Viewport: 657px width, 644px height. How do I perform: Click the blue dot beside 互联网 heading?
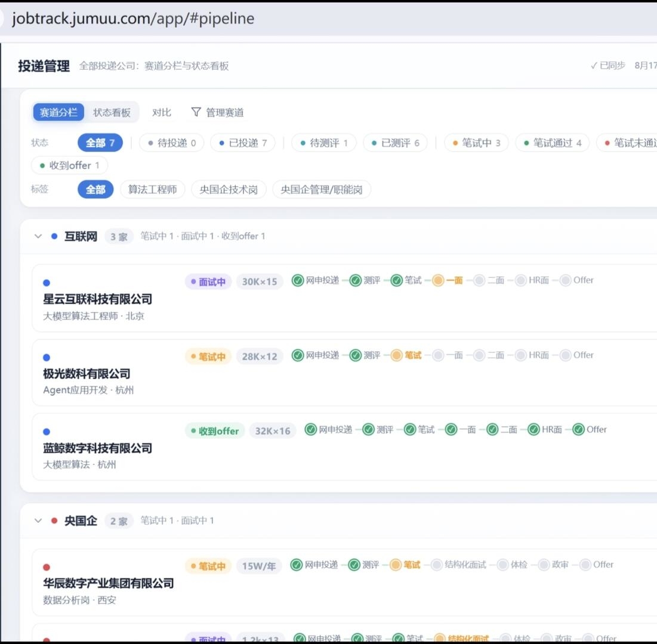pos(54,236)
